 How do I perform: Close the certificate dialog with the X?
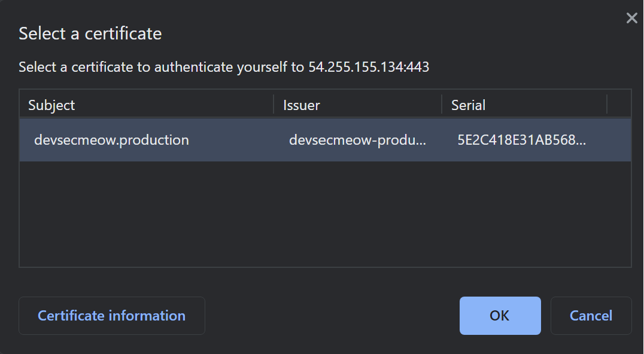click(631, 19)
